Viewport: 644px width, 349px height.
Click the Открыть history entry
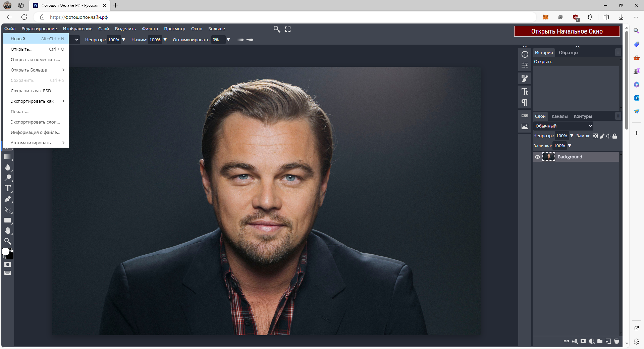point(543,61)
